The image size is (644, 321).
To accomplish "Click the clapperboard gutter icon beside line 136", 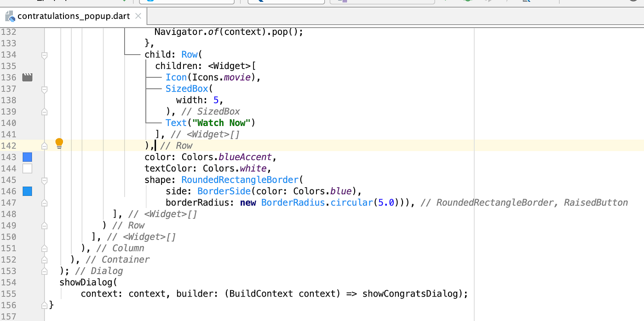I will pos(27,77).
